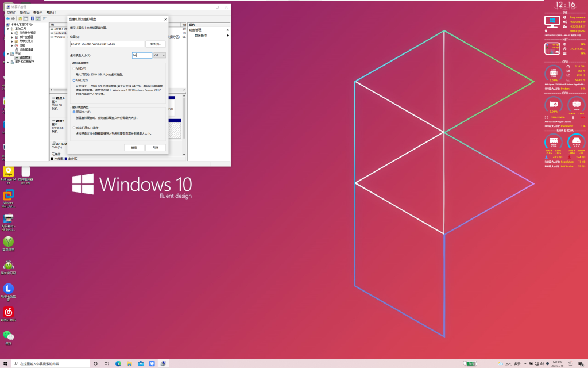Collapse 磁盘管理 section in the Actions pane
Image resolution: width=588 pixels, height=368 pixels.
(227, 30)
